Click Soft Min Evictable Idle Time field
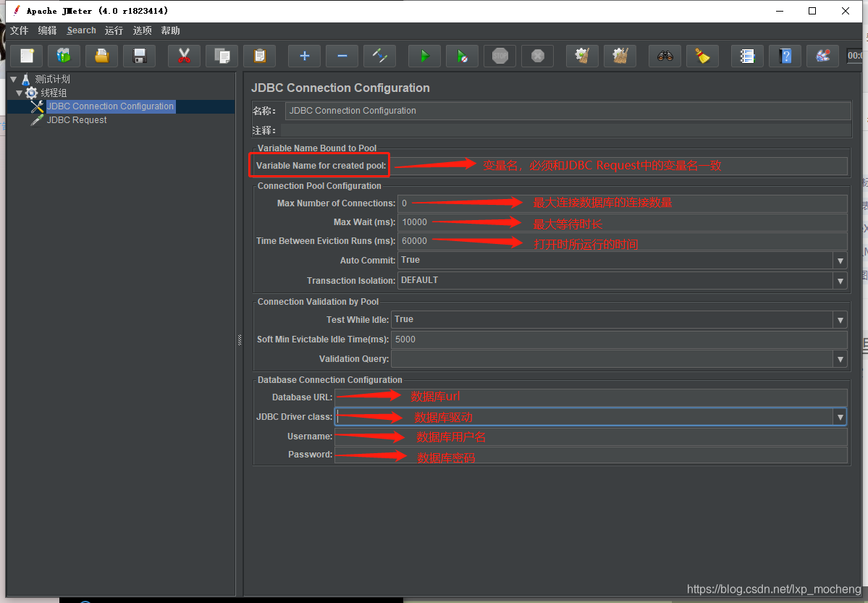 (619, 340)
